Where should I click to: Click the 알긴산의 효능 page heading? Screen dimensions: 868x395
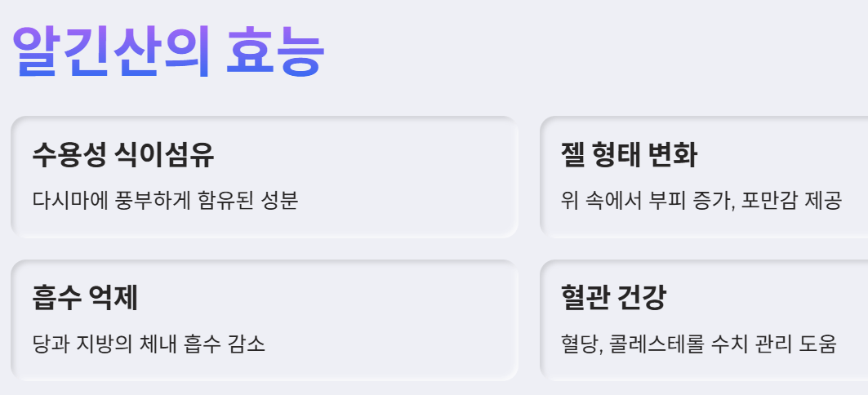coord(167,52)
